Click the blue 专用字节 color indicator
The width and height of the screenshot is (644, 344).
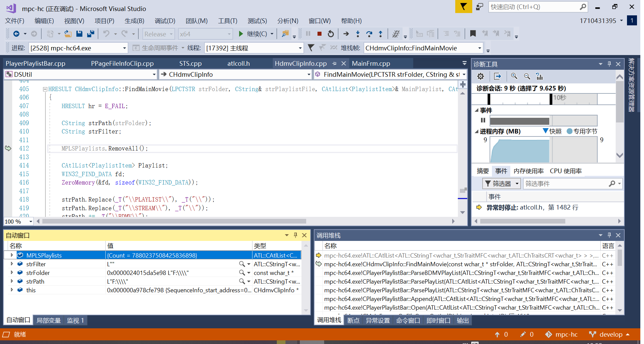click(x=570, y=131)
